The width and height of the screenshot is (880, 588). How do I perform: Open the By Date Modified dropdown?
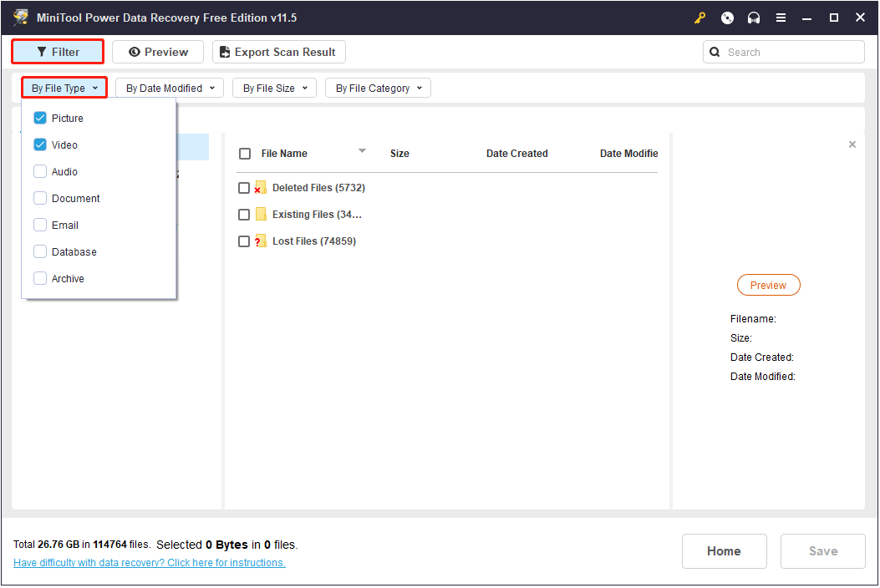click(x=170, y=88)
